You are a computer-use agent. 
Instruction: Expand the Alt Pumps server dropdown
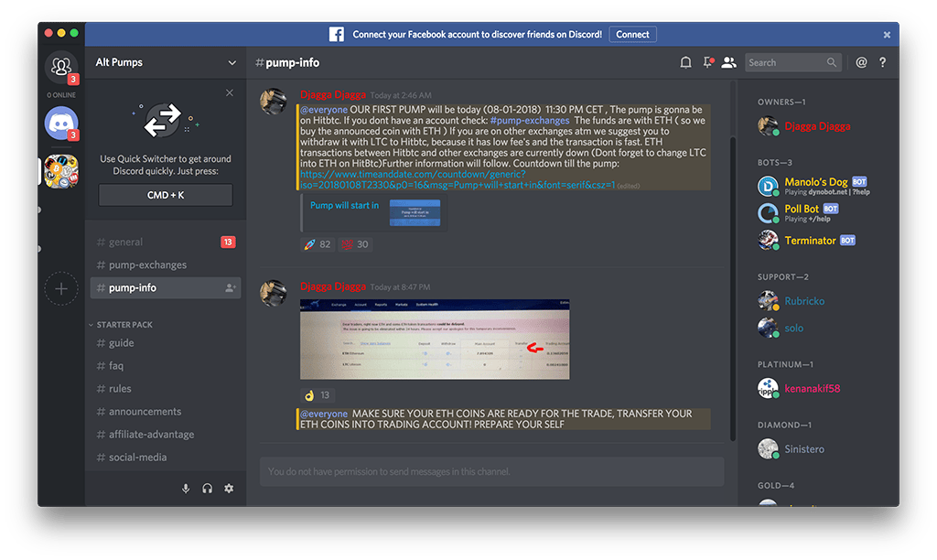coord(232,62)
